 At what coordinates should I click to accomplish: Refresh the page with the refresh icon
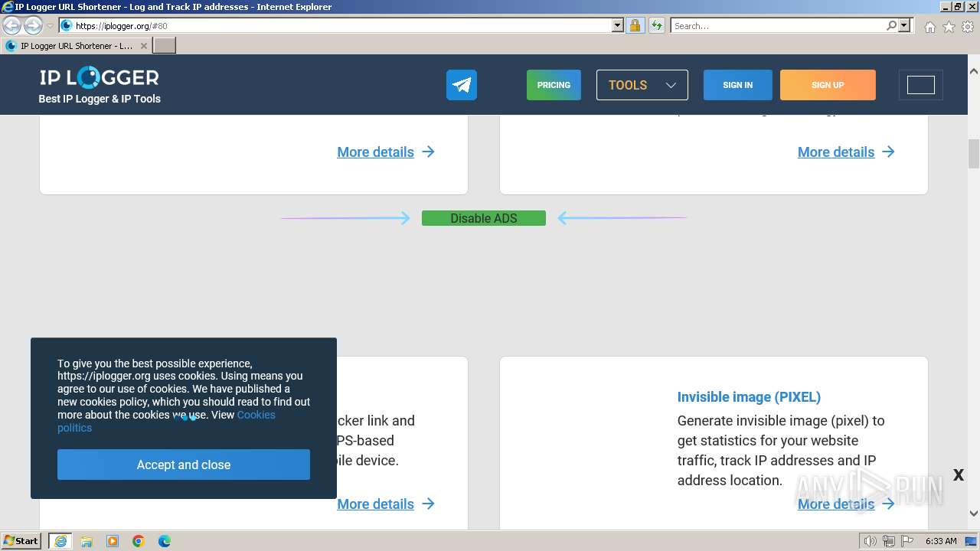656,25
